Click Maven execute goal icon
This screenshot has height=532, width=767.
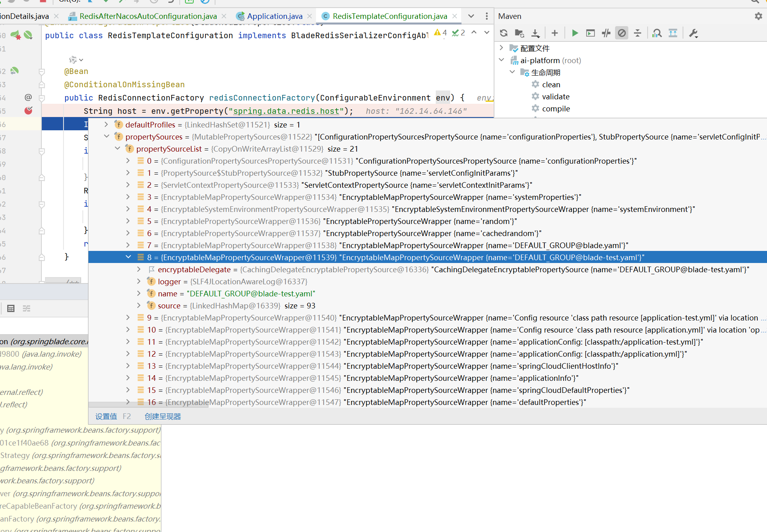[x=591, y=33]
